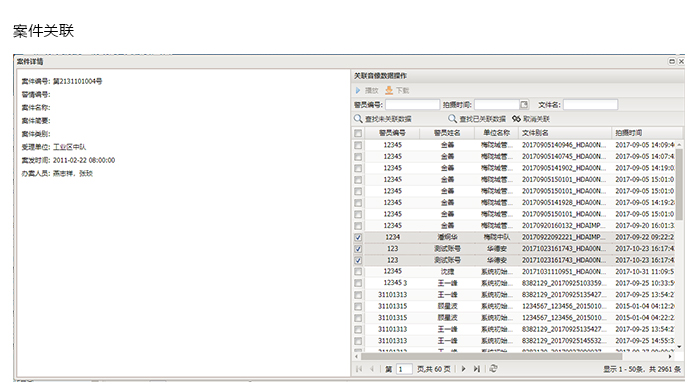Click the file name (文件名) input field

pyautogui.click(x=590, y=104)
